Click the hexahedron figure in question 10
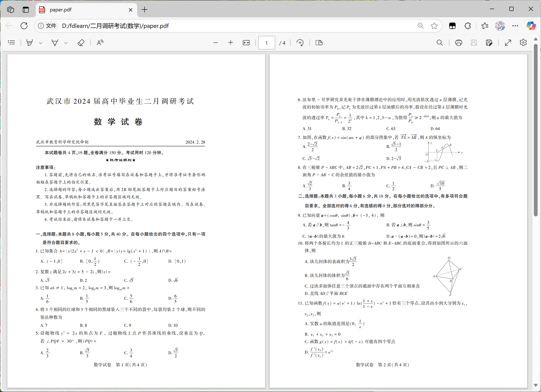The width and height of the screenshot is (541, 392). click(448, 276)
